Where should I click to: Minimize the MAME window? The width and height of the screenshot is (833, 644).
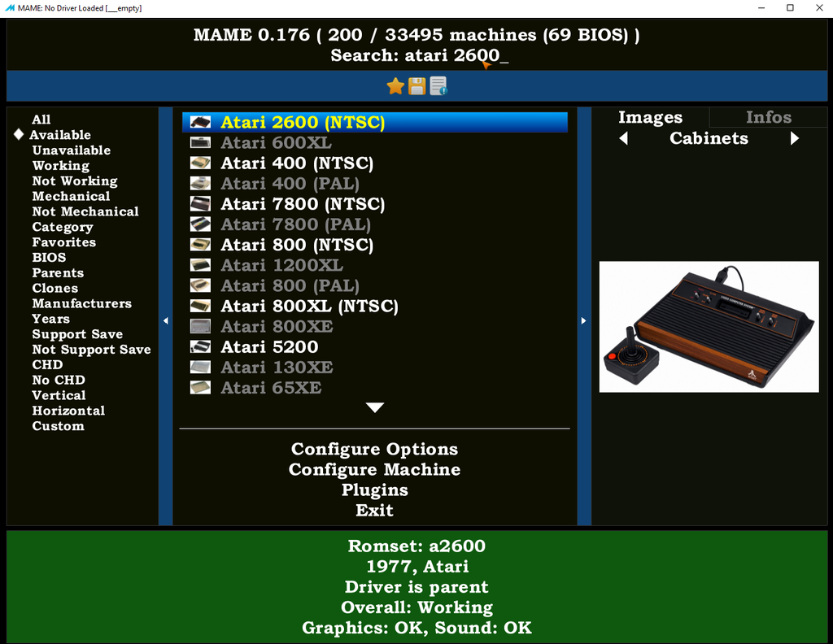coord(761,8)
